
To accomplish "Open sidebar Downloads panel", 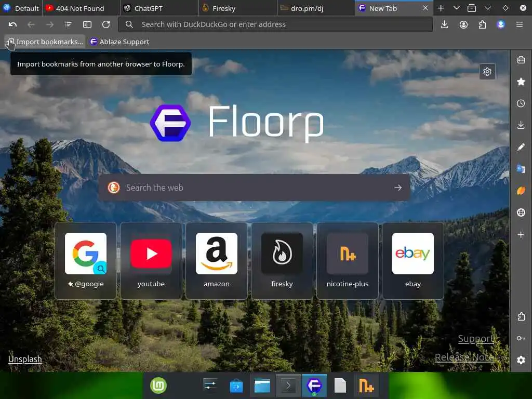I will click(521, 125).
